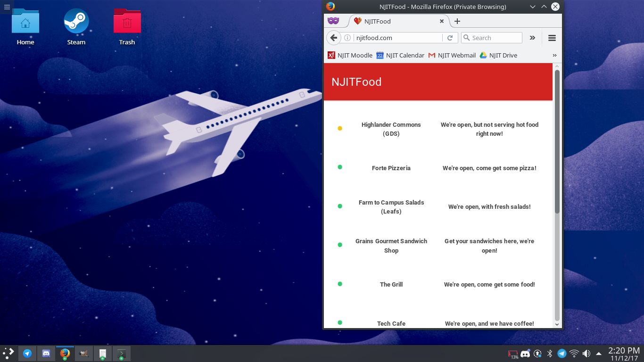Click scrollbar up arrow
Image resolution: width=644 pixels, height=362 pixels.
coord(557,66)
